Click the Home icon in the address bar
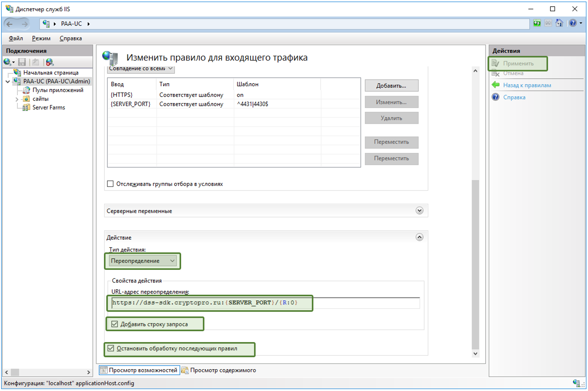The height and width of the screenshot is (391, 588). 559,23
